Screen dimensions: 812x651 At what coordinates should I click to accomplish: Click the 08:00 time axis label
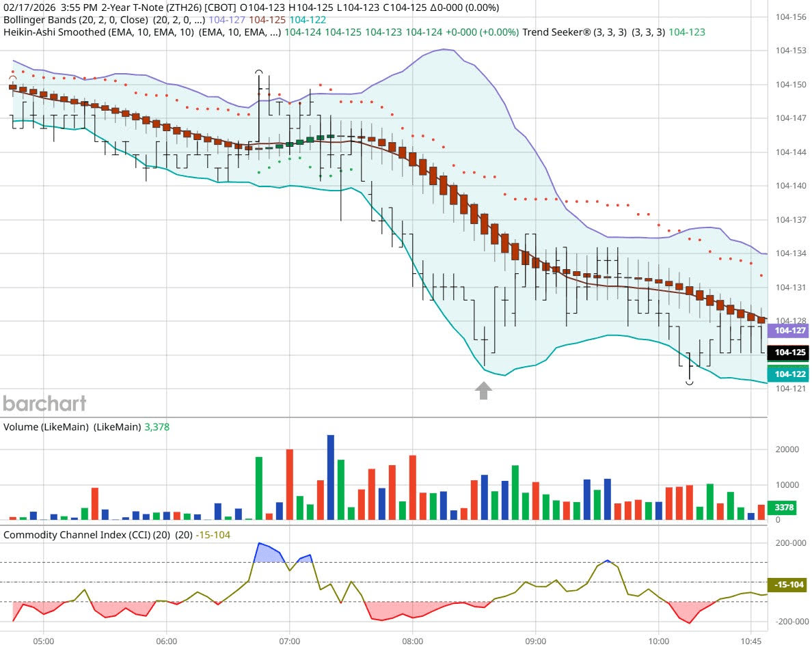coord(414,641)
